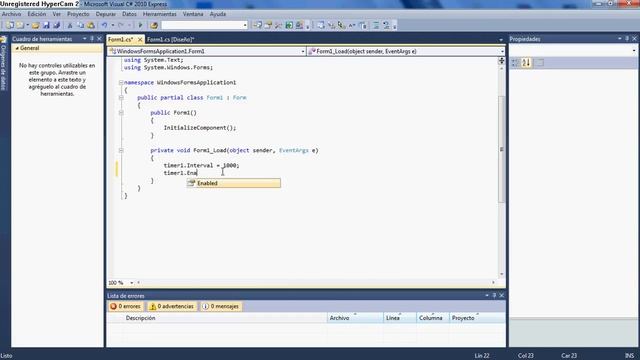Collapse the Form1_Load method block
This screenshot has height=360, width=640.
121,150
